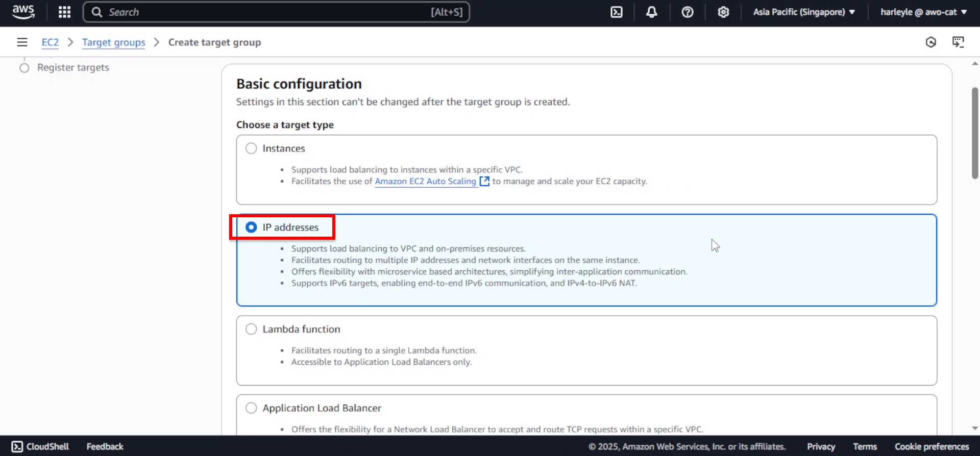Image resolution: width=980 pixels, height=456 pixels.
Task: Click the Supports IPv6 targets bullet text
Action: pyautogui.click(x=464, y=283)
